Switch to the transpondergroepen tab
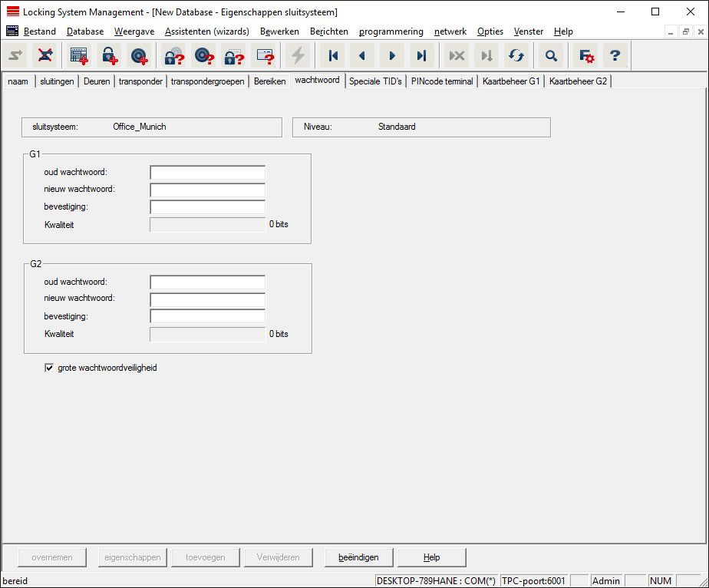This screenshot has width=709, height=588. (208, 81)
